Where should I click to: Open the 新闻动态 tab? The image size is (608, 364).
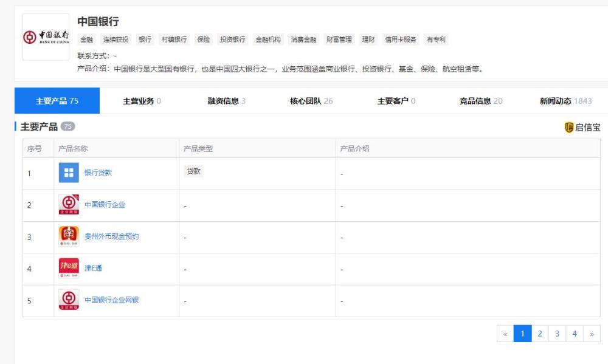[x=565, y=101]
